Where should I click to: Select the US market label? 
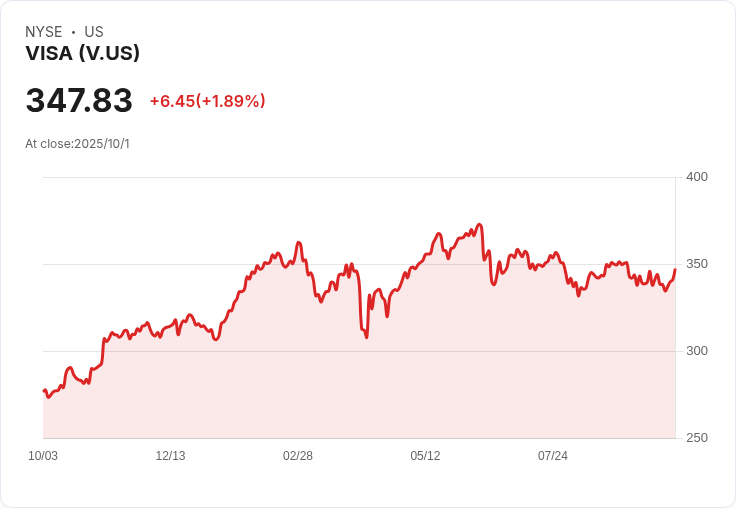pyautogui.click(x=94, y=32)
